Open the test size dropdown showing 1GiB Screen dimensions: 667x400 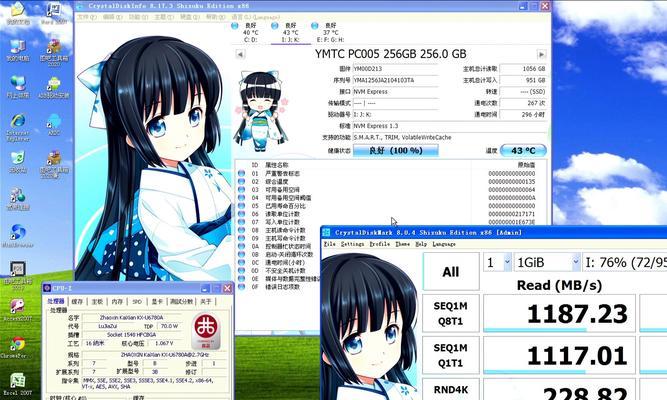coord(547,263)
